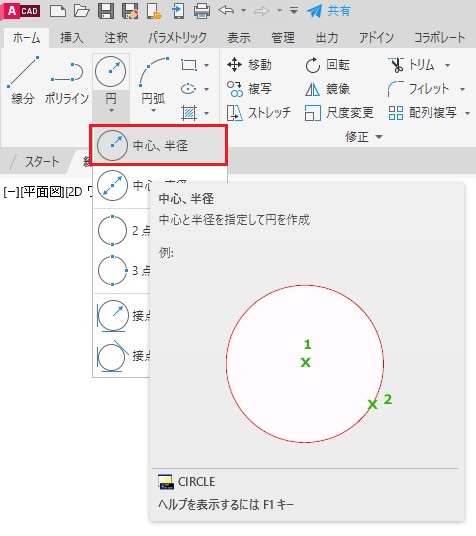Select the 線分 line tool
Viewport: 476px width, 536px height.
click(x=23, y=81)
